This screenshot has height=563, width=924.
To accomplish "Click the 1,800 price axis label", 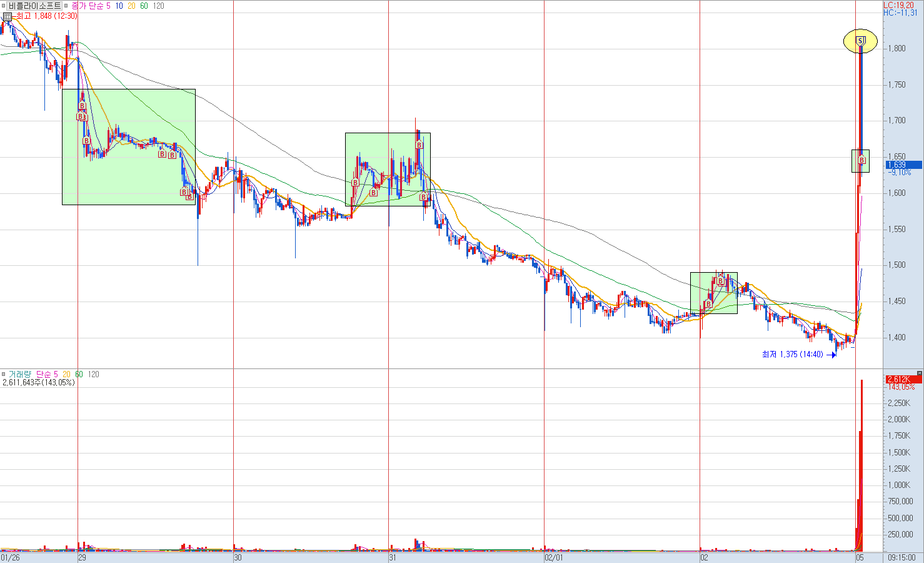I will click(x=896, y=49).
